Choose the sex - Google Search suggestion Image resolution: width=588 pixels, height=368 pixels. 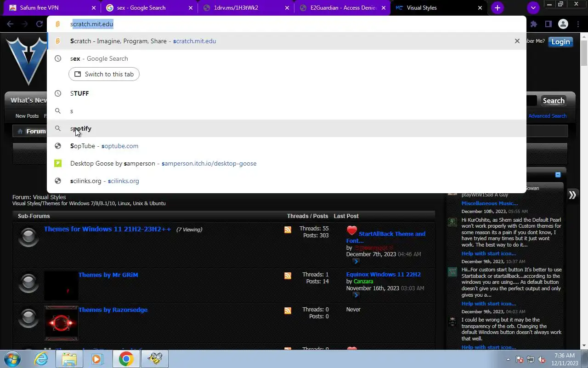tap(287, 58)
